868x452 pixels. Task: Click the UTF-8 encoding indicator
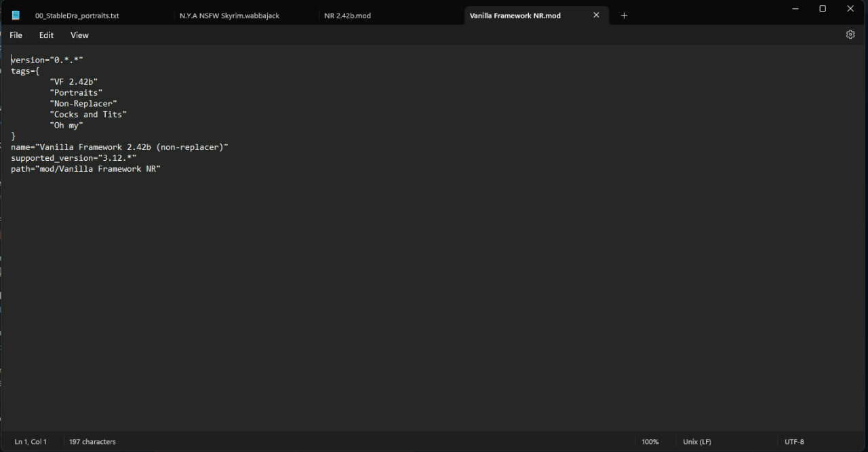pyautogui.click(x=794, y=441)
